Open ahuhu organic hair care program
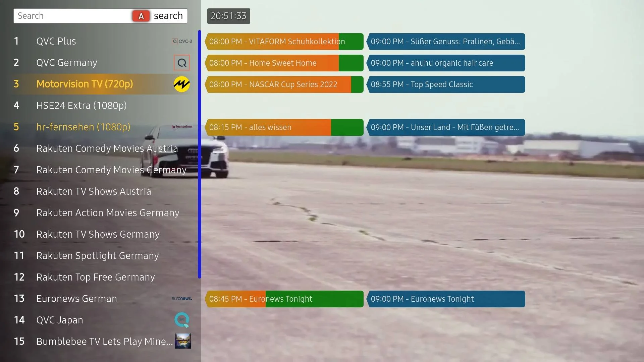This screenshot has height=362, width=644. tap(446, 63)
